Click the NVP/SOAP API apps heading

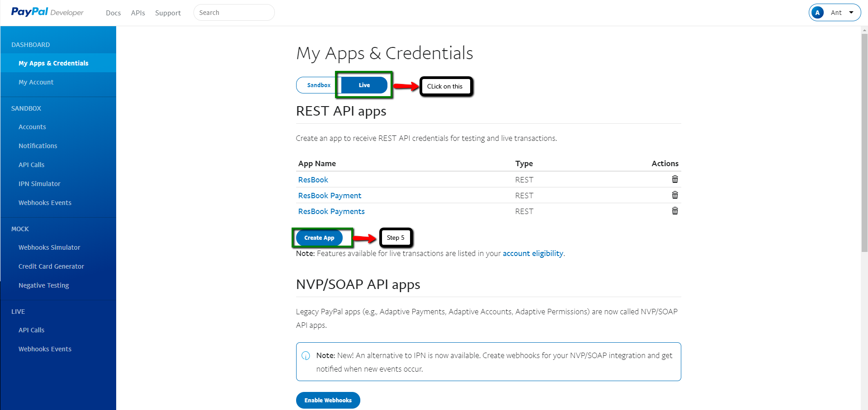pos(358,284)
